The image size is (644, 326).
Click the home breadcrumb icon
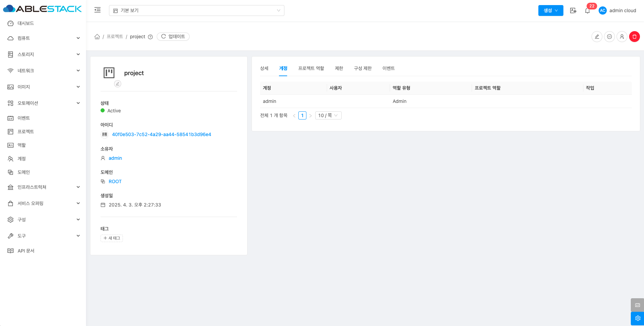[97, 37]
